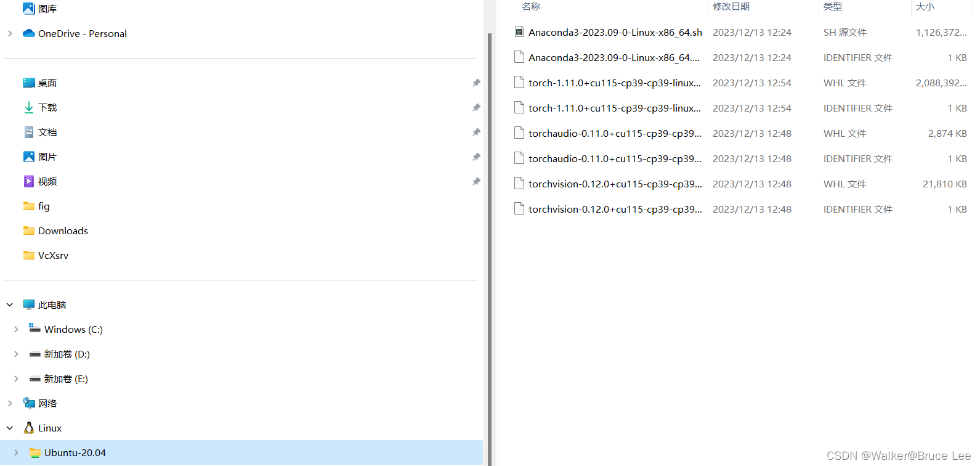The height and width of the screenshot is (466, 980).
Task: Click the torch IDENTIFIER file icon
Action: coord(519,107)
